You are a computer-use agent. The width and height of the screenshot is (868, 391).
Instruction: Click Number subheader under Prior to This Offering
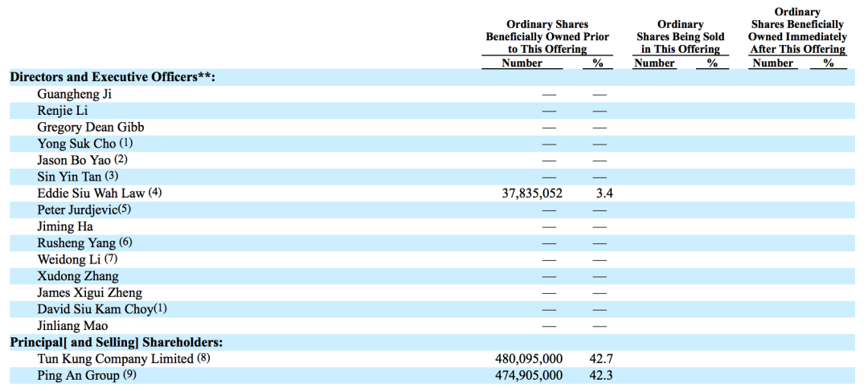[522, 63]
